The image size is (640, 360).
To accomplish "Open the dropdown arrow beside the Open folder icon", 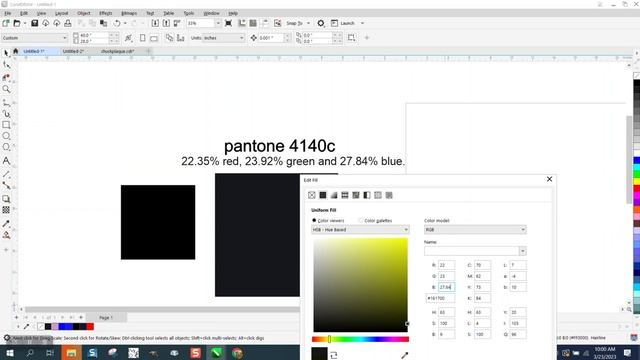I will 25,23.
